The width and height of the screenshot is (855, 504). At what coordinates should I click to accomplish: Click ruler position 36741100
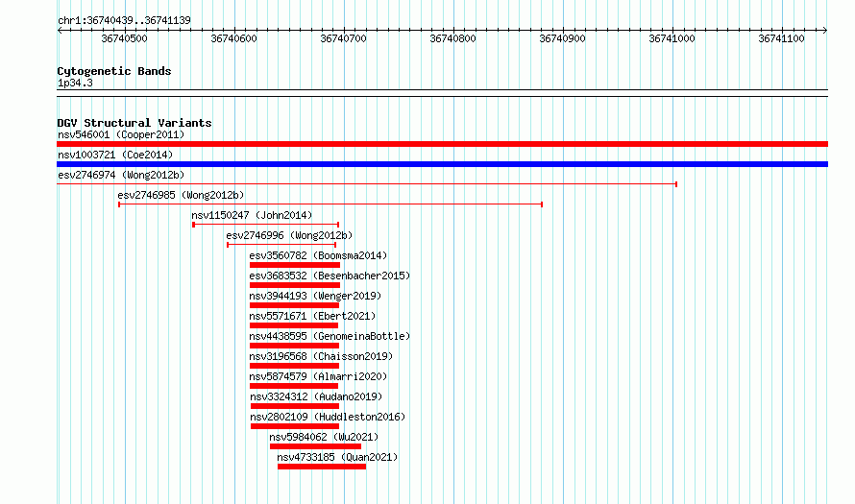pos(781,38)
